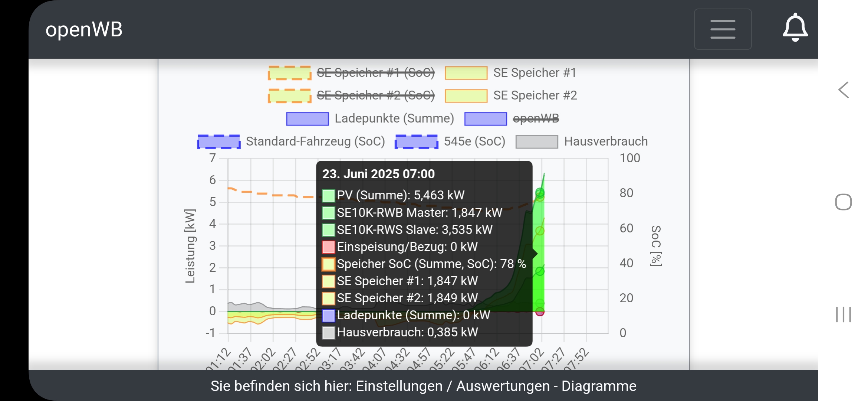Hide Hausverbrauch dataset in legend
868x401 pixels.
click(x=605, y=141)
